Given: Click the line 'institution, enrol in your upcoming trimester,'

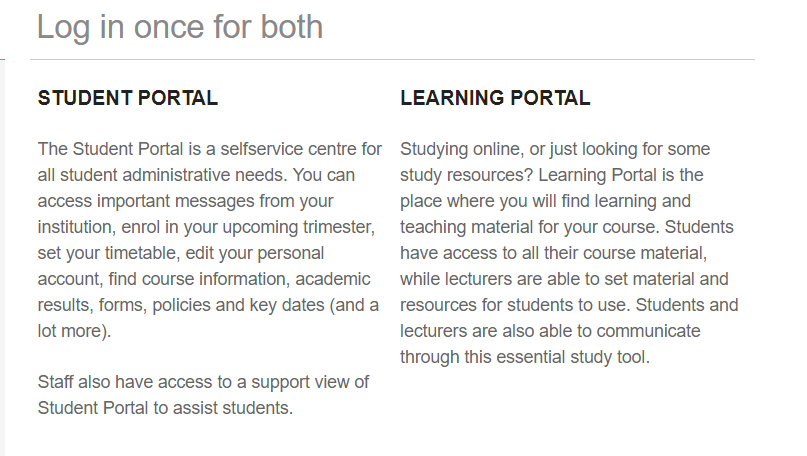Looking at the screenshot, I should (206, 227).
